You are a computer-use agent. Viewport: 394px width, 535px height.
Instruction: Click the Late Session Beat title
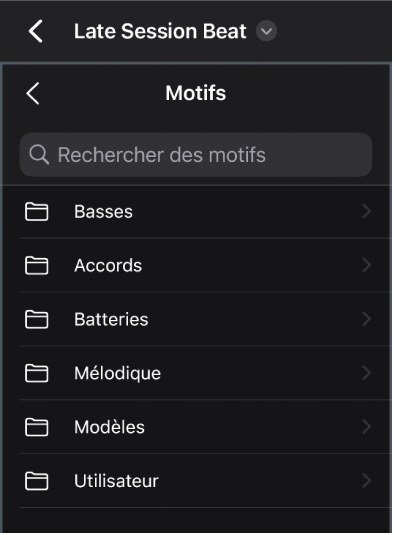point(160,31)
